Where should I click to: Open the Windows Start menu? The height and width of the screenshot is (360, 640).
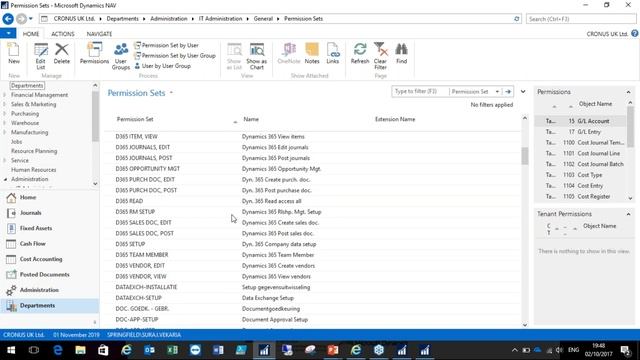coord(11,350)
